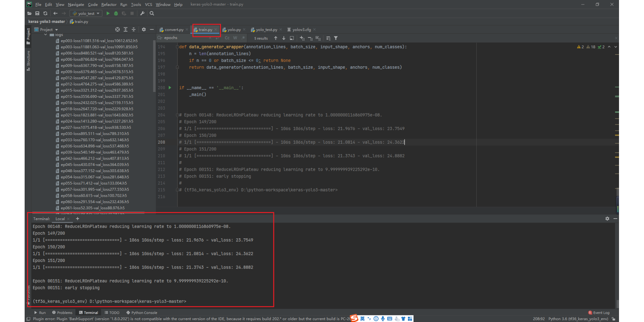Open the Project view dropdown
The image size is (644, 322).
point(46,29)
